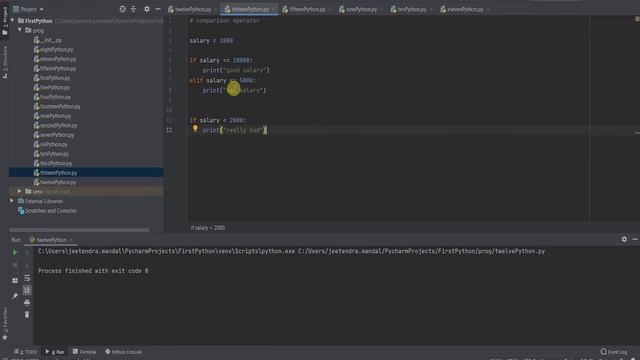640x360 pixels.
Task: Click the yellow intention light bulb on line 12
Action: (195, 129)
